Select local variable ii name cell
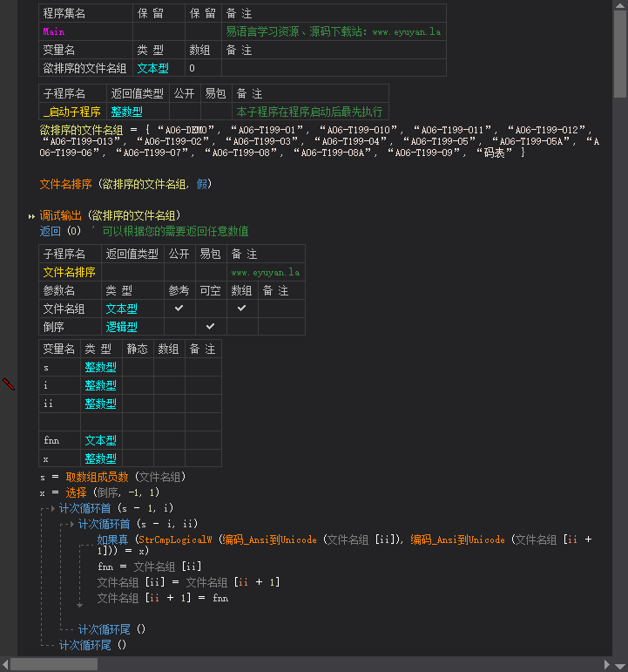The image size is (628, 672). [x=59, y=404]
